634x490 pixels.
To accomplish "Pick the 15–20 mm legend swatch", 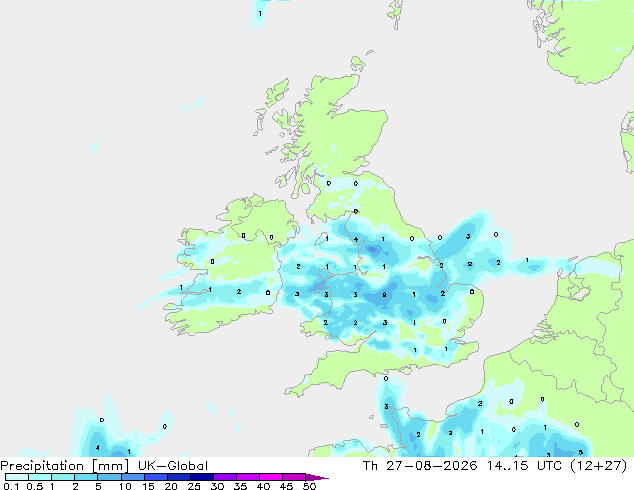I will point(155,477).
